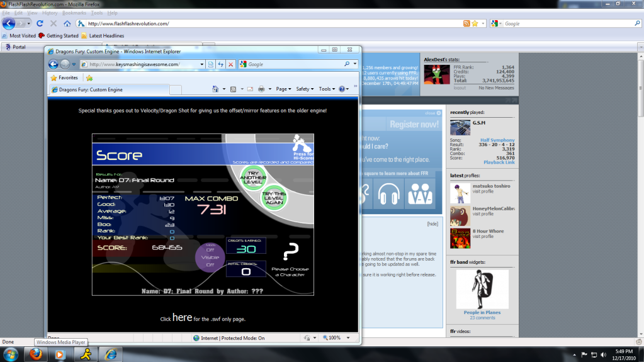Click the 'here' swf-only page link

[182, 318]
